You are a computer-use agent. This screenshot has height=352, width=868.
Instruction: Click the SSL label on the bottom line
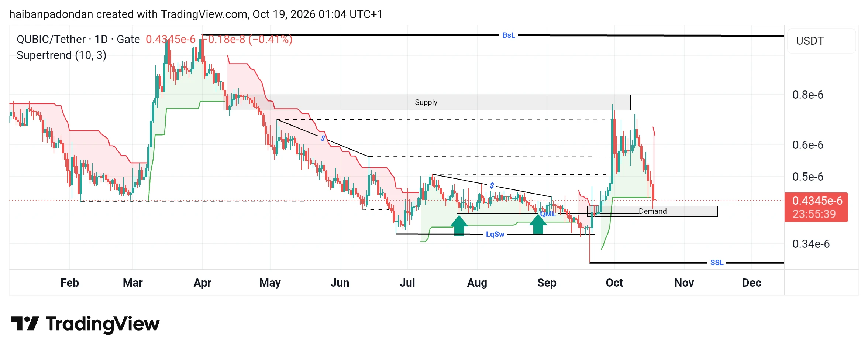(717, 263)
